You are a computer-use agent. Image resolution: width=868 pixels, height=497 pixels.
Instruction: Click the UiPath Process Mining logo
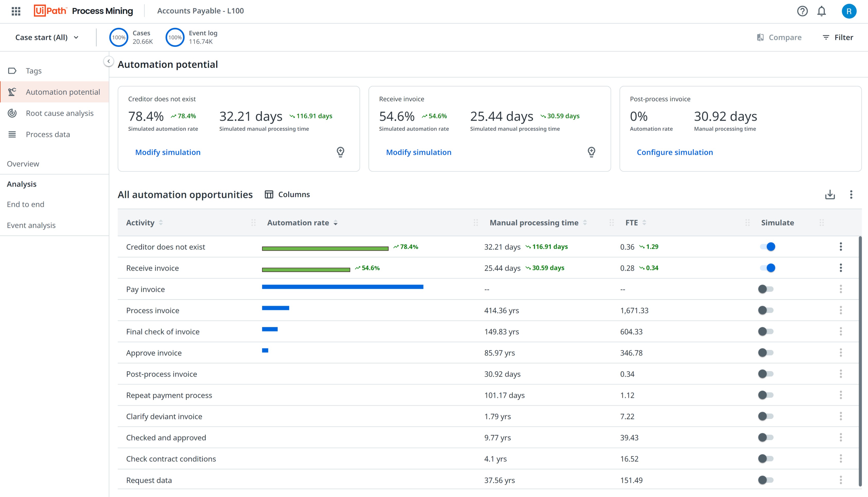point(83,11)
